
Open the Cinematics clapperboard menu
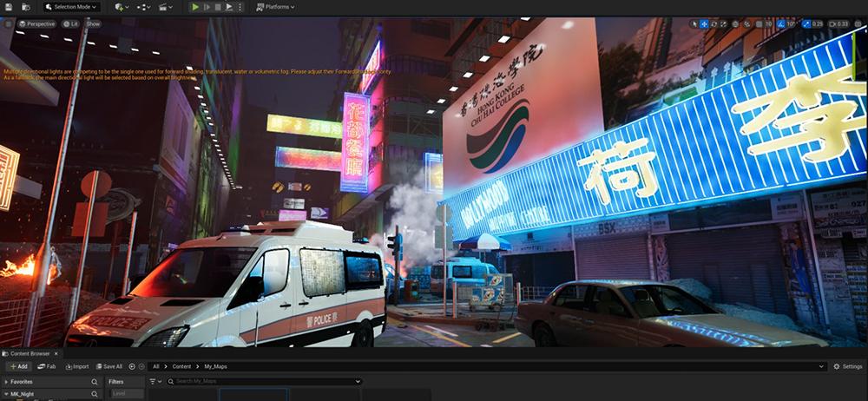166,7
